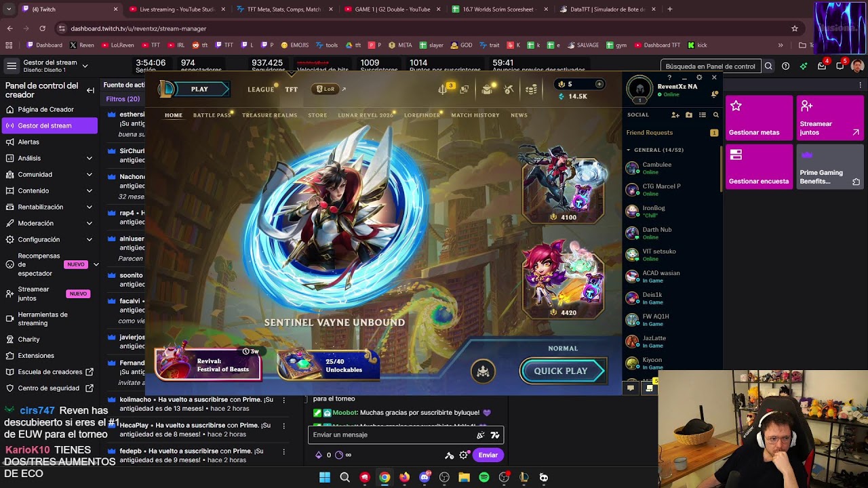Open the crafting hammer icon
This screenshot has height=488, width=868.
point(509,89)
